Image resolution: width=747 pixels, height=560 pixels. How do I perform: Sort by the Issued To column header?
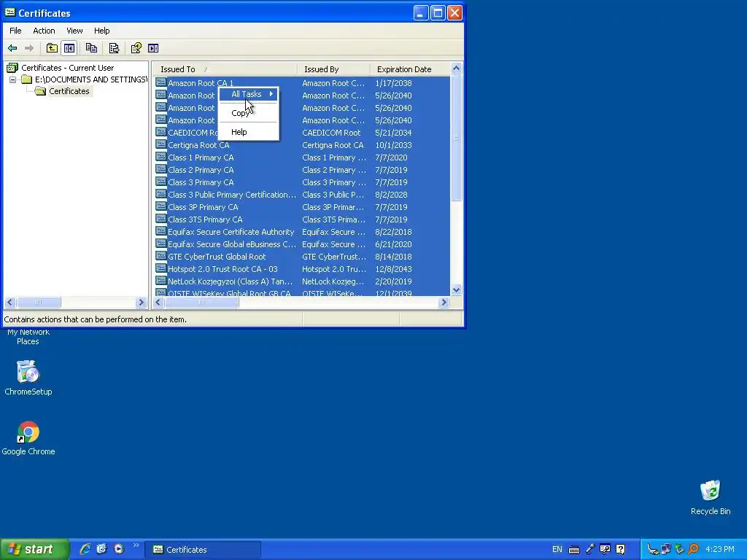[x=225, y=69]
